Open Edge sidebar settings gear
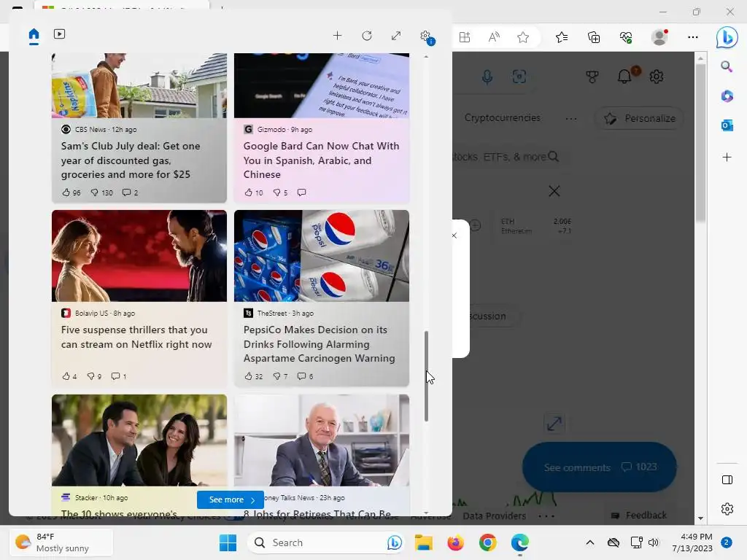 (x=727, y=508)
